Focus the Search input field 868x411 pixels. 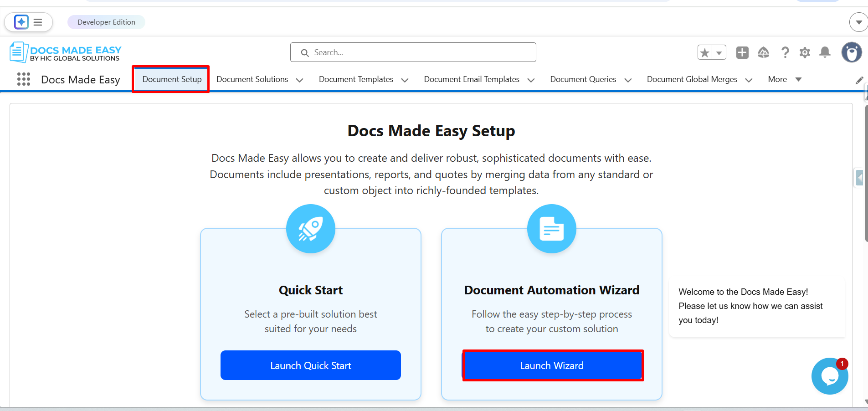pyautogui.click(x=413, y=52)
